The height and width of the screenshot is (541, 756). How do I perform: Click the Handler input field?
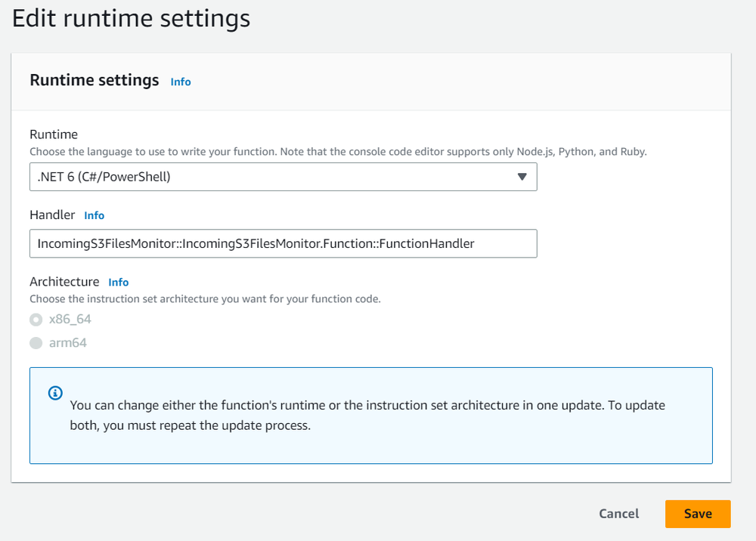pyautogui.click(x=283, y=243)
